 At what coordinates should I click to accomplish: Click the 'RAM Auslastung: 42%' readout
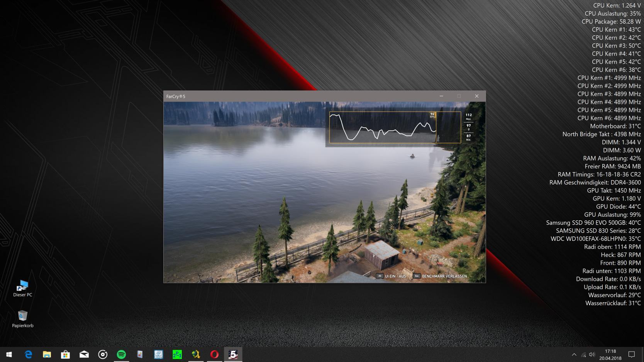[612, 159]
